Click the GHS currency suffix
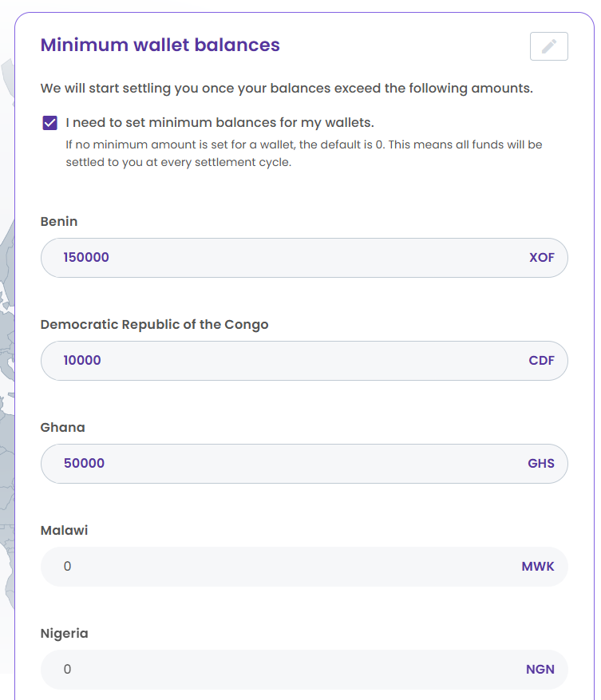The height and width of the screenshot is (700, 601). (x=541, y=464)
